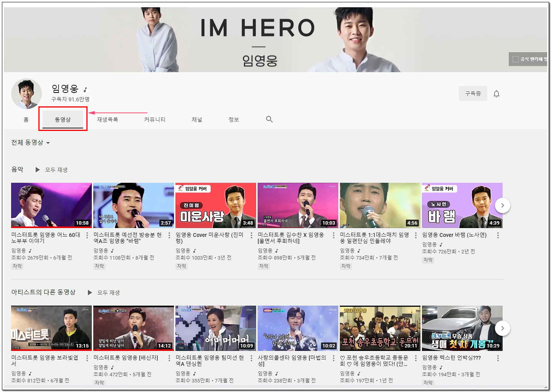
Task: Click title 미스터트롯 임영웅 [배신자]
Action: (126, 358)
